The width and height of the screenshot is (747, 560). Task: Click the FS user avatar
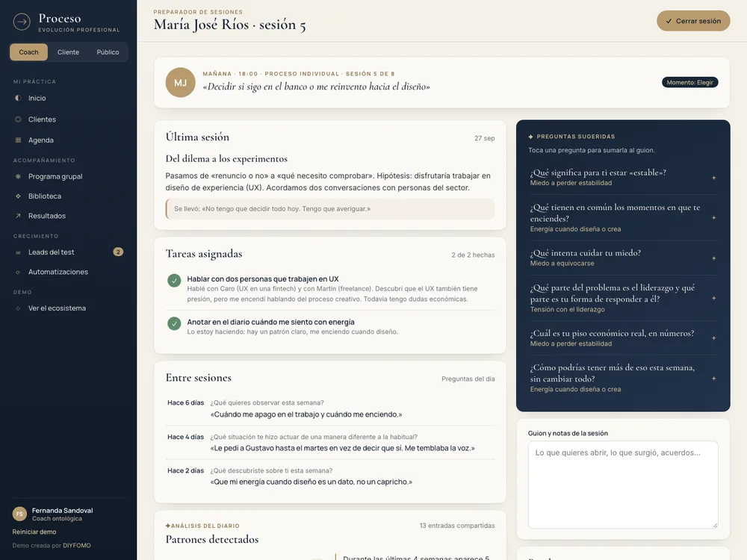click(19, 514)
